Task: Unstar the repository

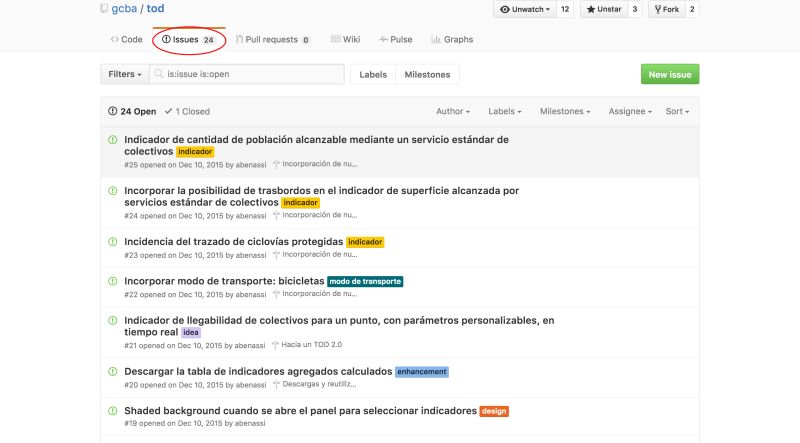Action: (604, 9)
